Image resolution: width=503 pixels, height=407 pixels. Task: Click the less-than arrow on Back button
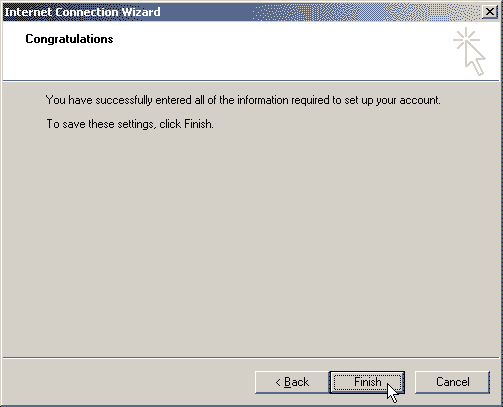click(x=278, y=382)
